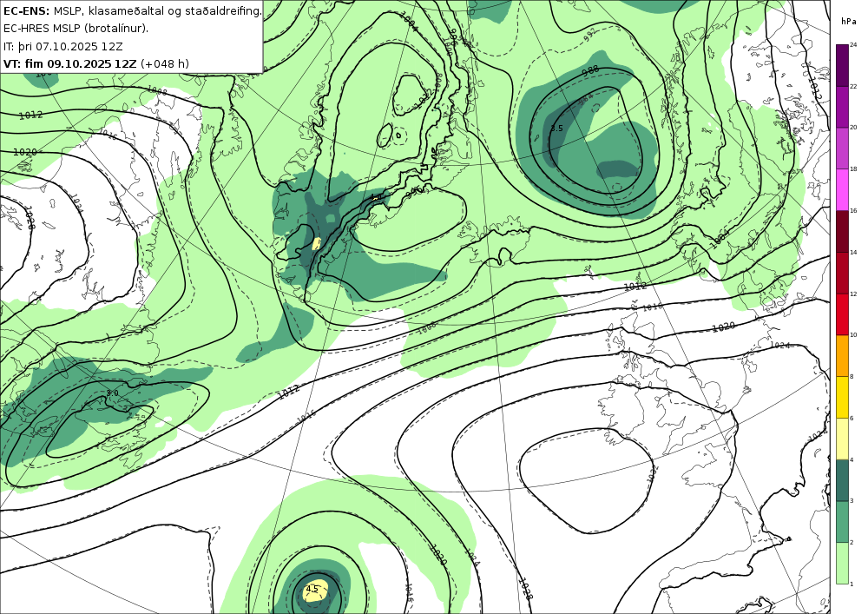
Task: Pick the bright red 10–12 legend swatch
Action: [842, 314]
